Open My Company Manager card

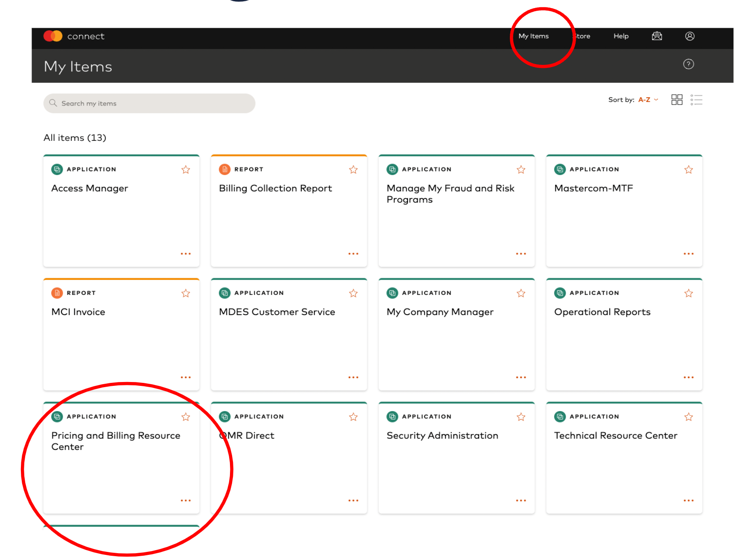(x=456, y=335)
